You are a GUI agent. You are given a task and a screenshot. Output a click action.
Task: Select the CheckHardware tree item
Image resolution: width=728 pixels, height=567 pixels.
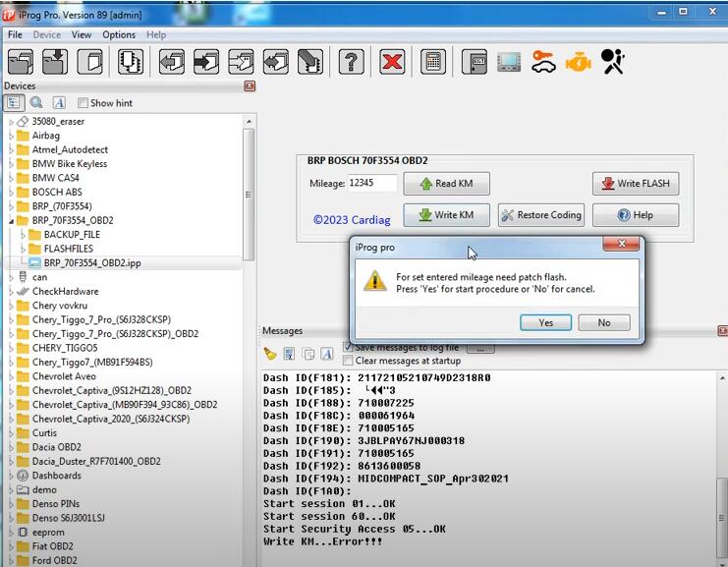pyautogui.click(x=65, y=292)
